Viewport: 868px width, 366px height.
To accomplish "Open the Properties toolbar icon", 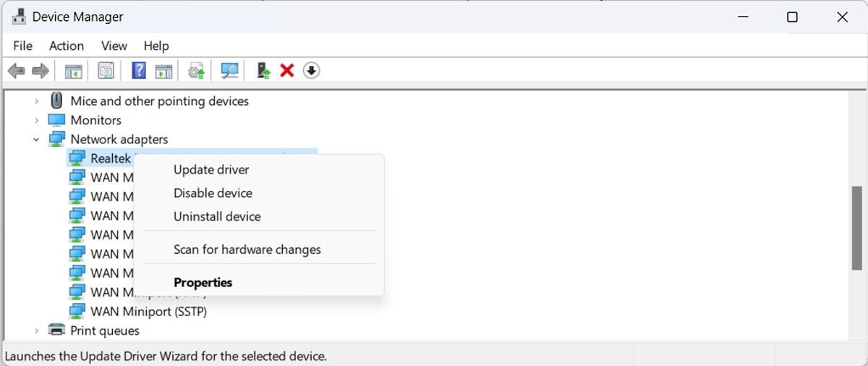I will coord(106,71).
